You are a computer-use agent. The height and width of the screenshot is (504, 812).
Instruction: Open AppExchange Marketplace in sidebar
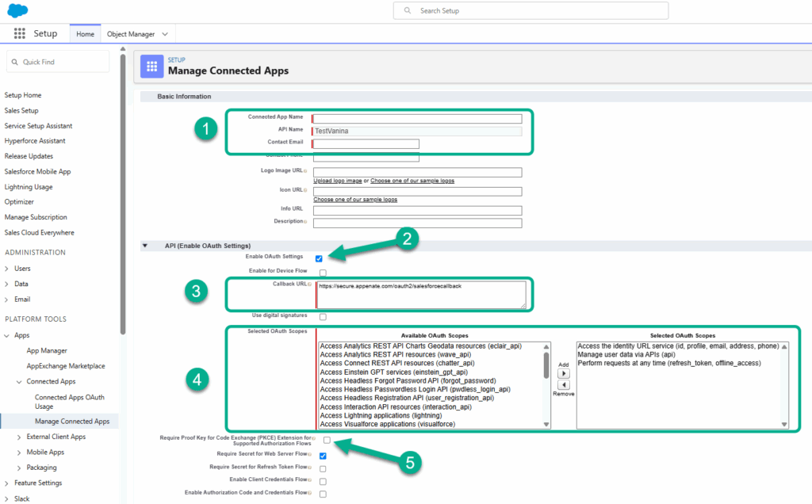66,366
